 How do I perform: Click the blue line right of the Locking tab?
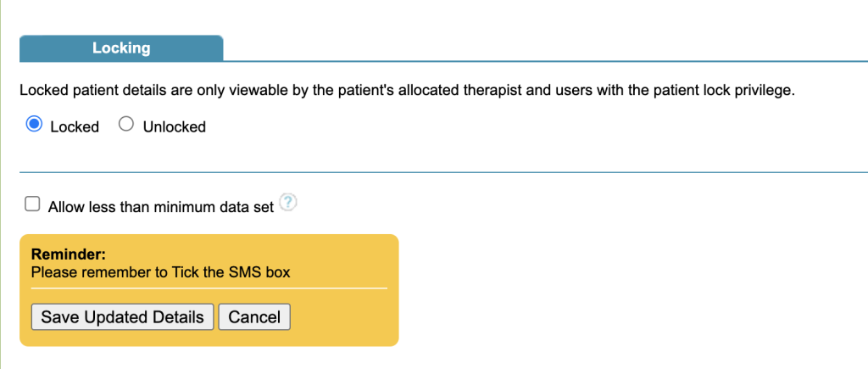click(542, 60)
